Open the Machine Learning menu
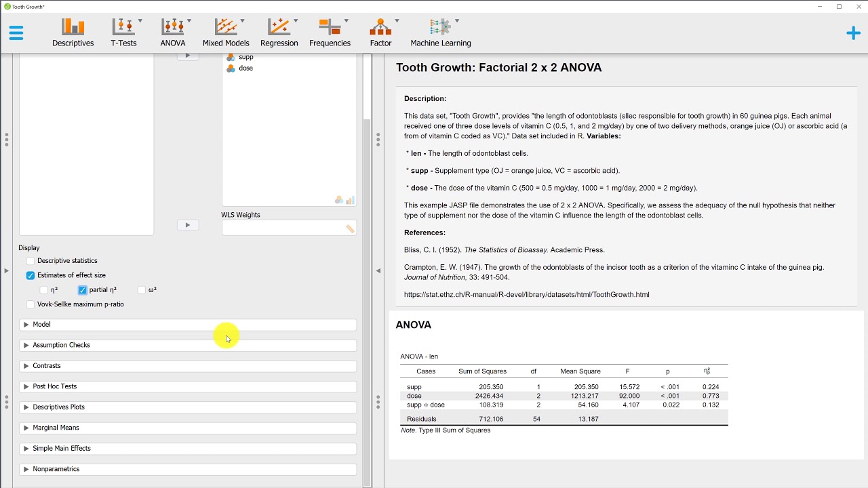Viewport: 868px width, 488px height. 441,33
